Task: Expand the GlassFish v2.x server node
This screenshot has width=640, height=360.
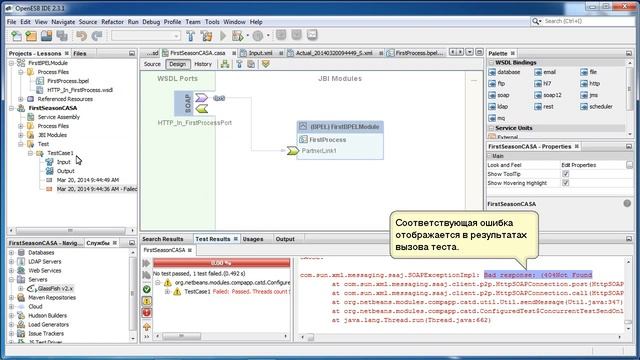Action: tap(21, 289)
